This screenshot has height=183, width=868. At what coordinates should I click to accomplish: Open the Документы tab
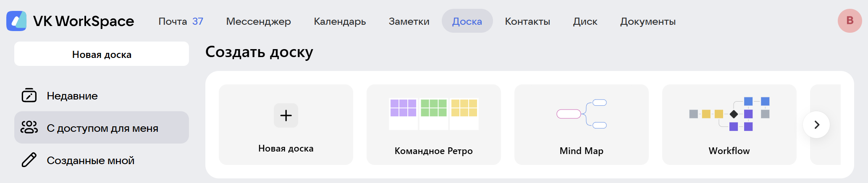[x=648, y=21]
